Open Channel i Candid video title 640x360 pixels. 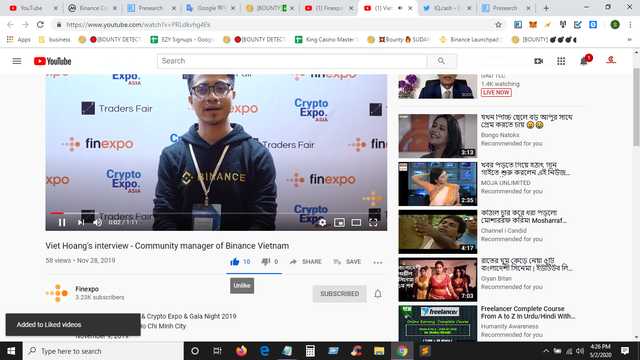click(524, 217)
